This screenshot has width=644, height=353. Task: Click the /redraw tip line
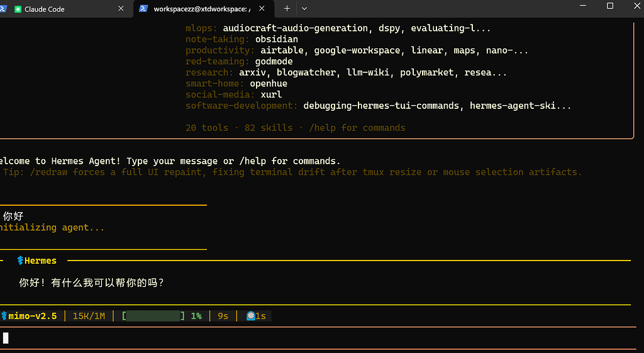292,172
